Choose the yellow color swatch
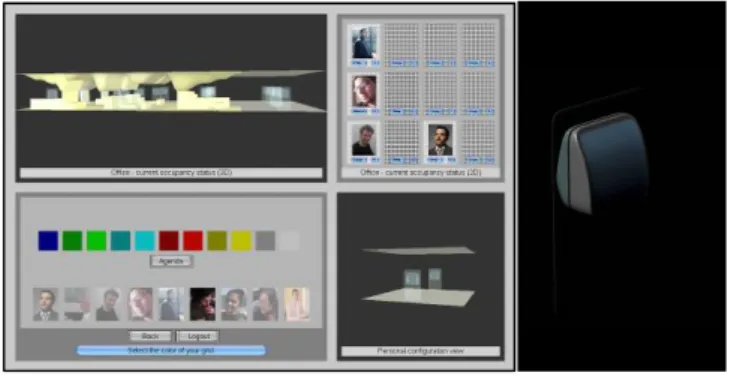 (241, 241)
